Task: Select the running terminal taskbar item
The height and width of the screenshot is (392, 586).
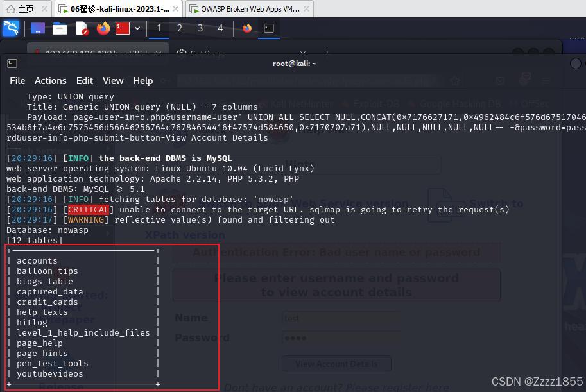Action: pyautogui.click(x=269, y=28)
